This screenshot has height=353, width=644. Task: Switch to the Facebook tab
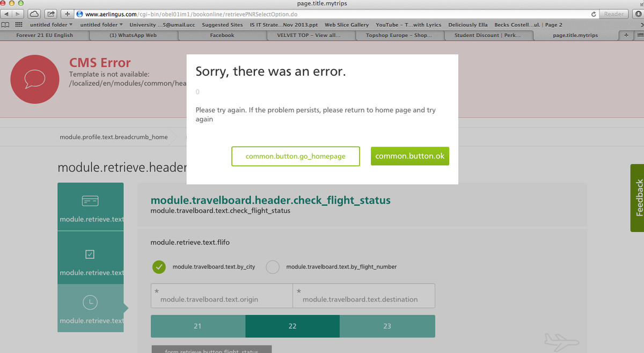pyautogui.click(x=222, y=35)
